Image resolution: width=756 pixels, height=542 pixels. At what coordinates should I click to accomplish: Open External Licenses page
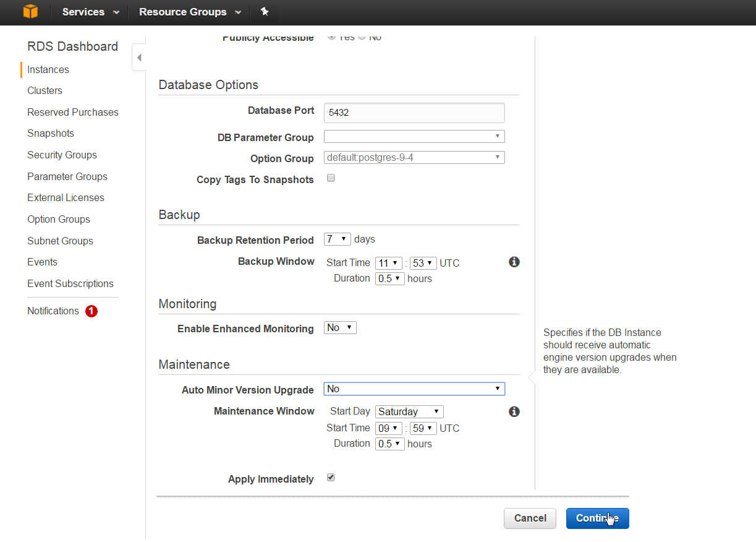click(x=66, y=197)
